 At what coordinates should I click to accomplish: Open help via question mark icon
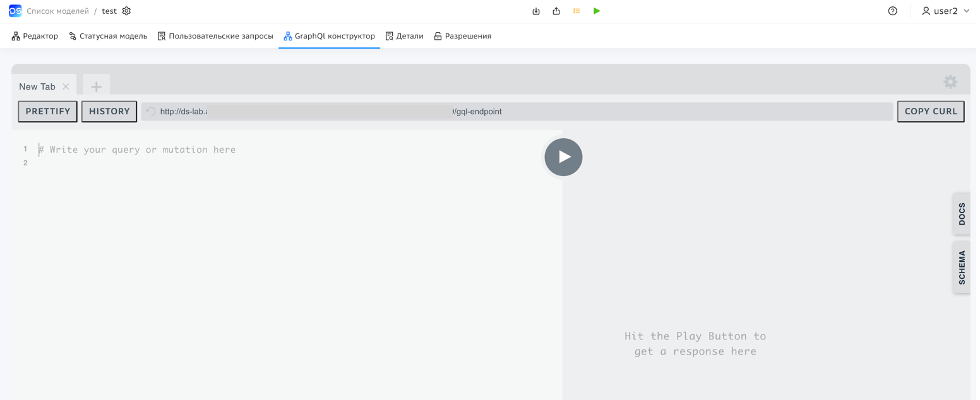pyautogui.click(x=892, y=11)
